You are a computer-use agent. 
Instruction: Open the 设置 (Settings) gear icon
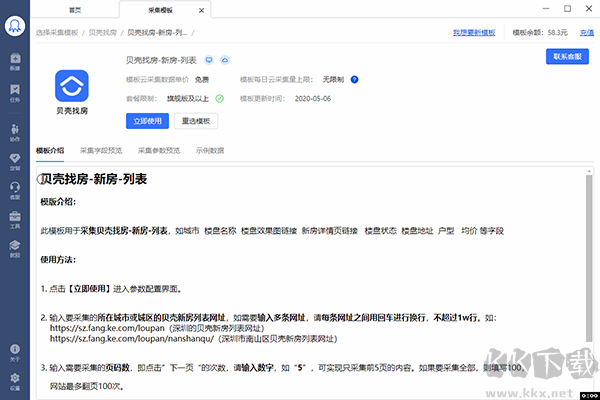click(15, 382)
